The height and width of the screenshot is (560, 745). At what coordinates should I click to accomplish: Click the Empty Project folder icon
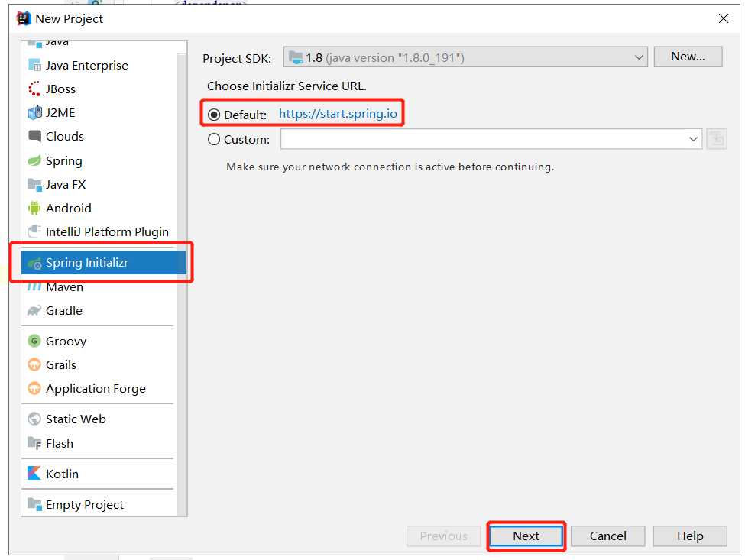click(x=34, y=504)
